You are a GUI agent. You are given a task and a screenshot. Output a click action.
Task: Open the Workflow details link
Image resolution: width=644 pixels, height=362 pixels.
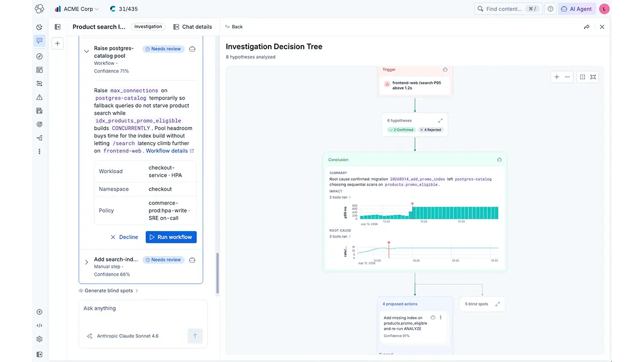click(x=170, y=151)
